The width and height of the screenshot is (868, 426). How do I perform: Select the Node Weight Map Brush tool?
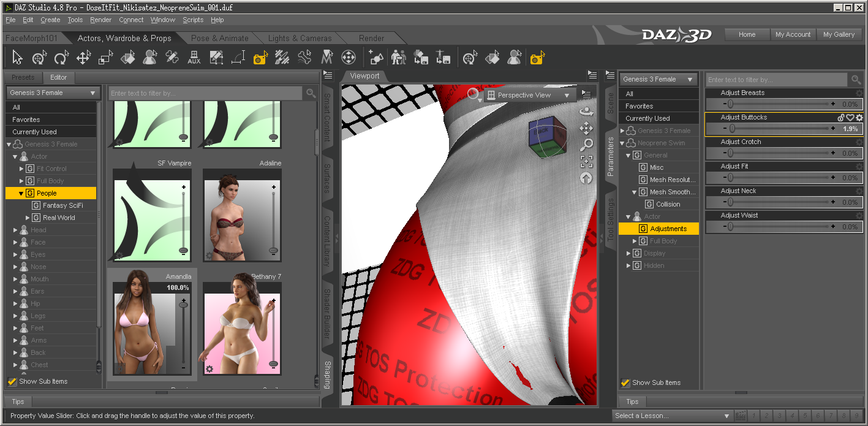(x=282, y=58)
